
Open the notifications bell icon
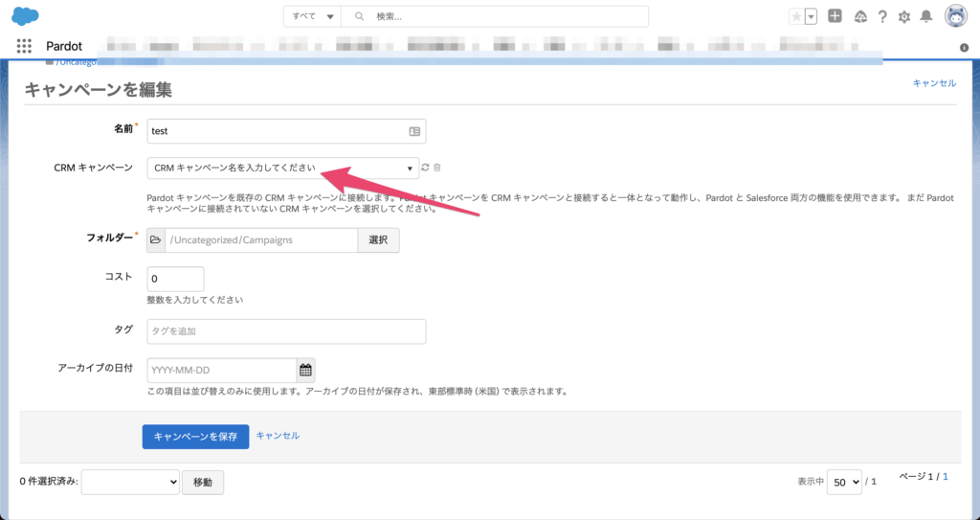[926, 17]
